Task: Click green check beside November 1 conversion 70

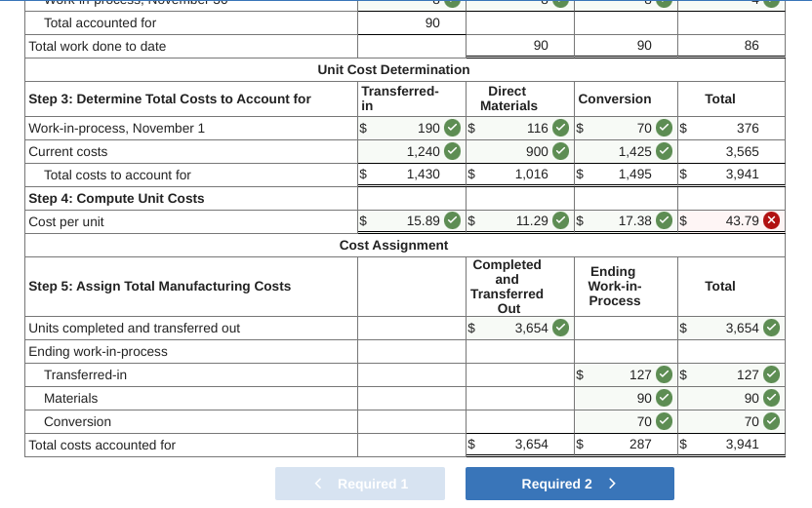Action: point(665,128)
